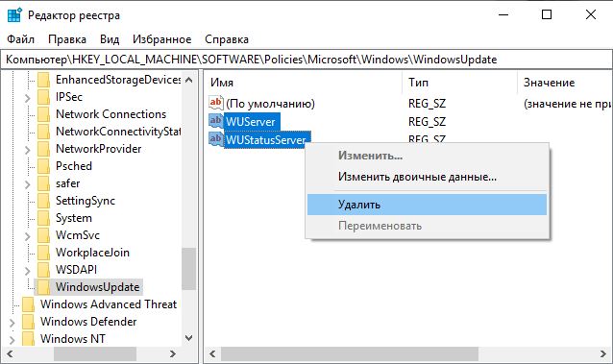Click the WSDAPI folder icon
This screenshot has height=364, width=613.
[x=44, y=270]
